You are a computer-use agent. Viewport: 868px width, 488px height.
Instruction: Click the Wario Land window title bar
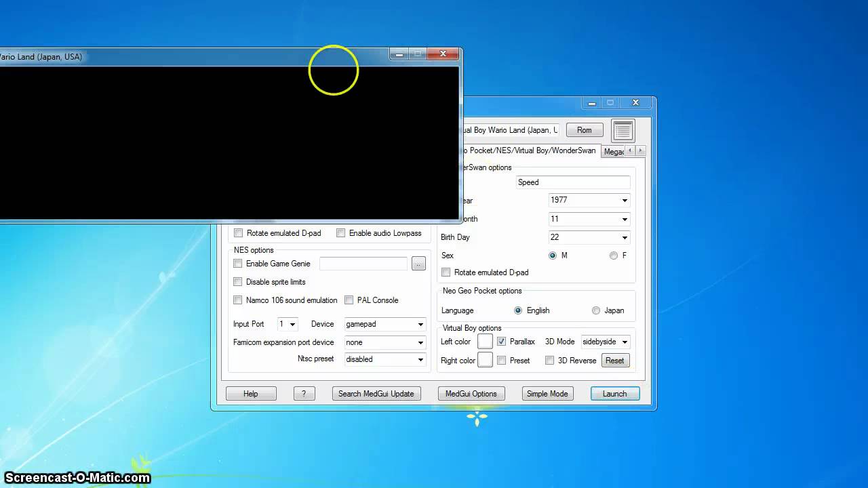pos(194,57)
